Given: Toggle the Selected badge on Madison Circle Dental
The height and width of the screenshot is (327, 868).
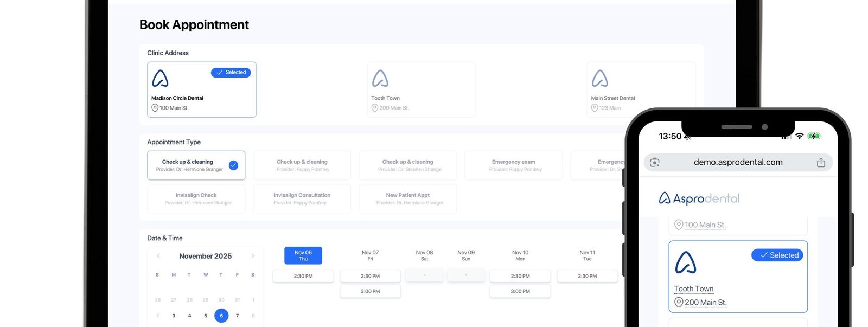Looking at the screenshot, I should [x=231, y=72].
